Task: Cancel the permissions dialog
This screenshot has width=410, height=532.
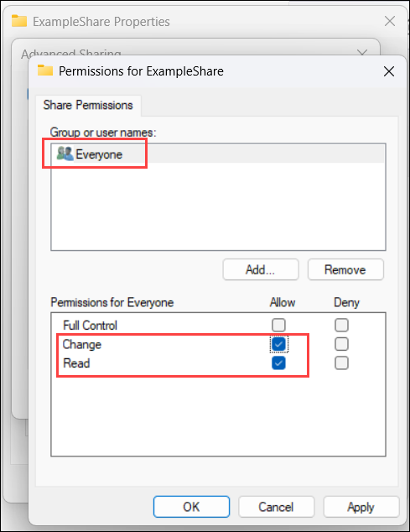Action: coord(276,507)
